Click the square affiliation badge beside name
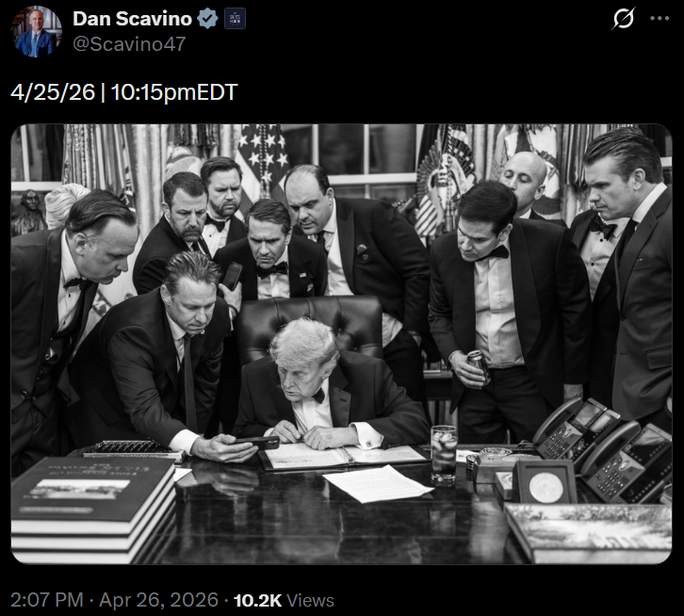The height and width of the screenshot is (616, 684). [x=235, y=19]
